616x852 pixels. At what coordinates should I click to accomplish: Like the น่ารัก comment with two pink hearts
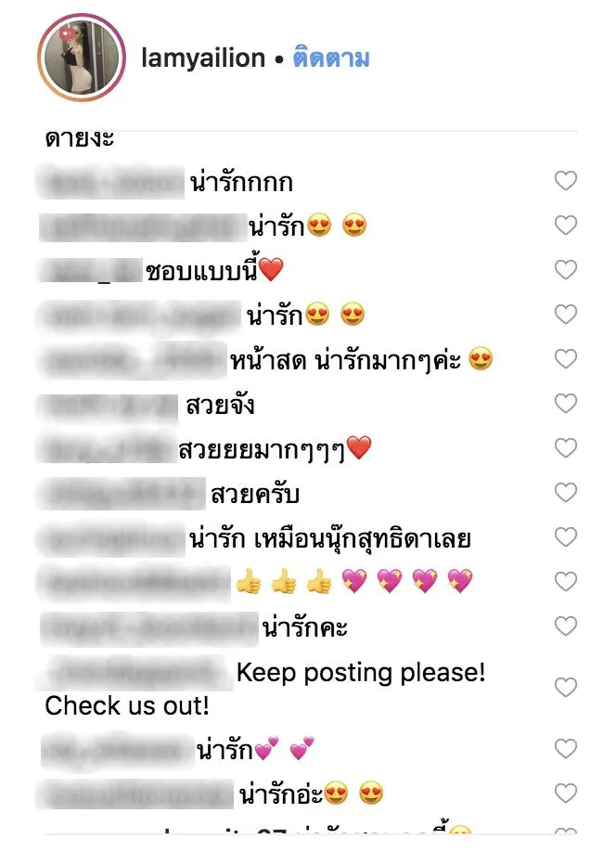(x=566, y=749)
